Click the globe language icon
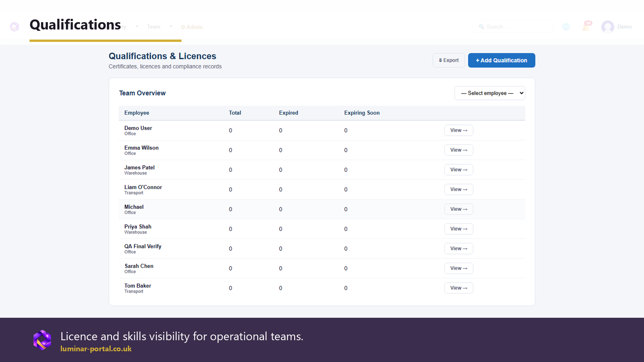 pos(566,27)
